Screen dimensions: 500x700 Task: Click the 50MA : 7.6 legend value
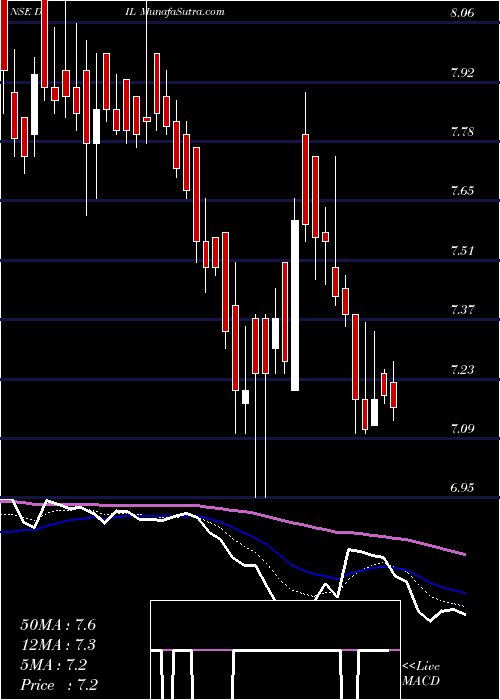[58, 625]
